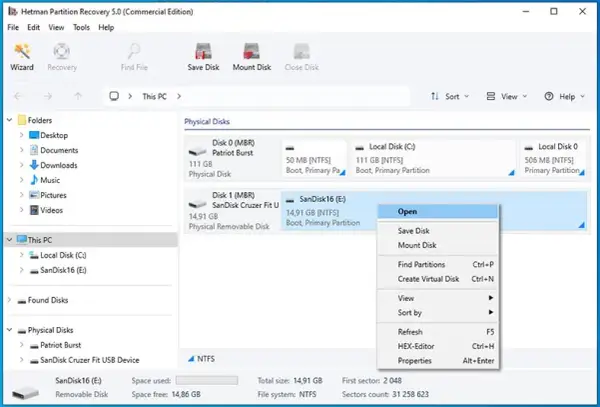Screen dimensions: 600x407
Task: Select SanDisk16 (E:) in tree
Action: (63, 270)
